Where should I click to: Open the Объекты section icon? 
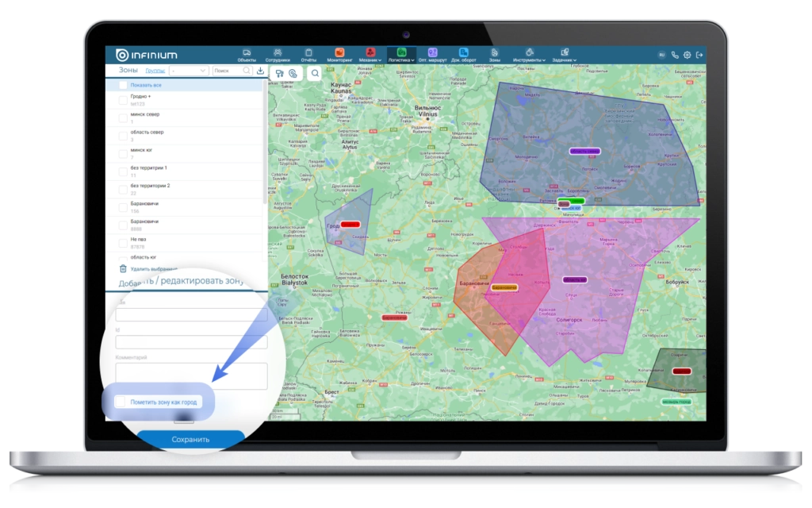[x=247, y=53]
